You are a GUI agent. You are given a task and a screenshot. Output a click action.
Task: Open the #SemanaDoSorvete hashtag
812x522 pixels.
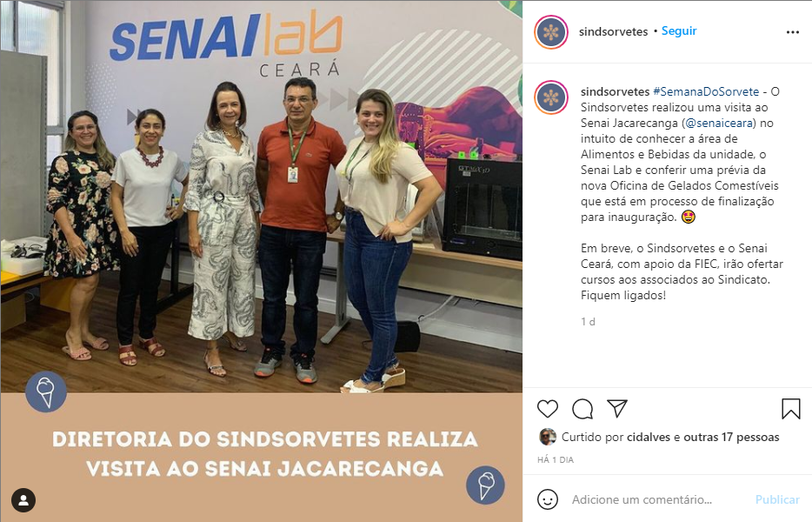point(706,91)
